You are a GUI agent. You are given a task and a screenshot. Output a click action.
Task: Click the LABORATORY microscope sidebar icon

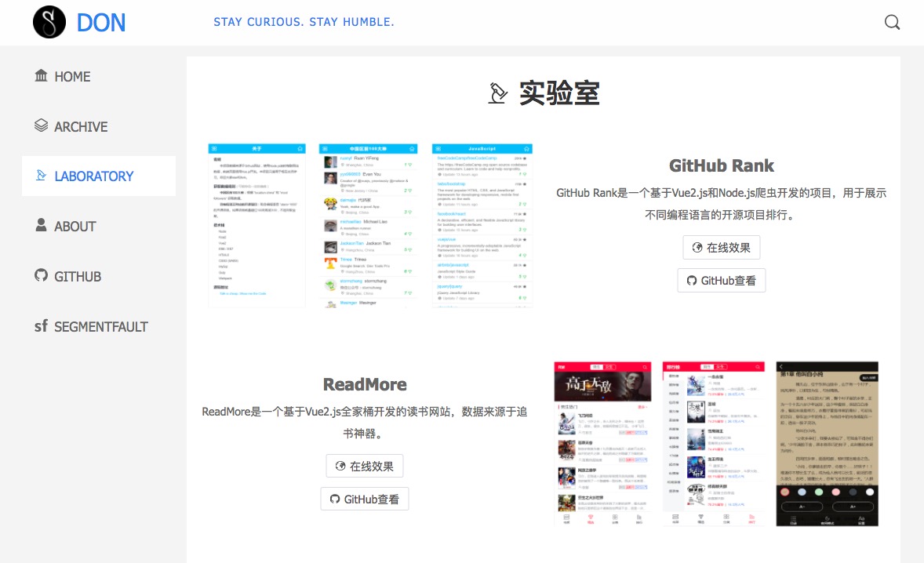coord(41,175)
